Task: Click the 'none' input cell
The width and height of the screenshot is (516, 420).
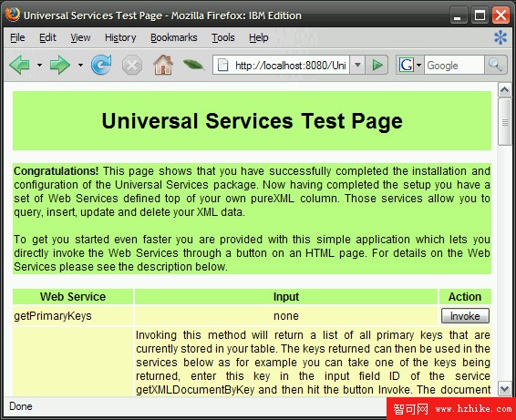Action: click(x=286, y=316)
